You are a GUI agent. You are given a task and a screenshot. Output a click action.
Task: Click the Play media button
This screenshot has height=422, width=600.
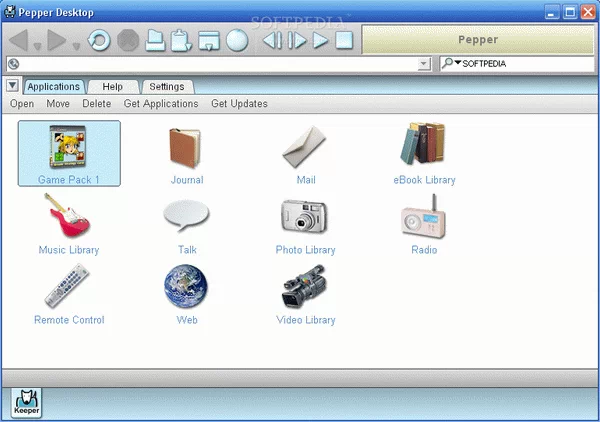tap(320, 40)
